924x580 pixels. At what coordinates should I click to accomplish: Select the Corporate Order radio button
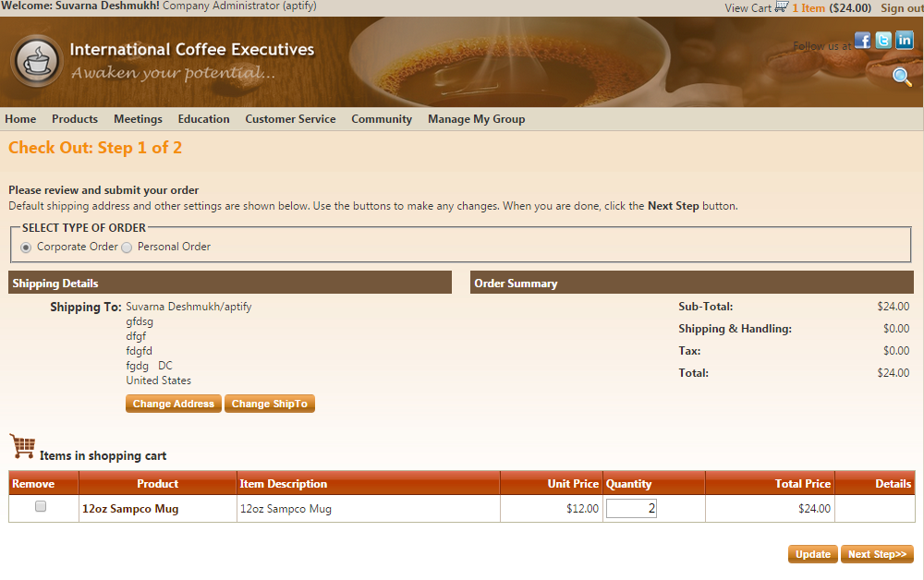pyautogui.click(x=26, y=248)
